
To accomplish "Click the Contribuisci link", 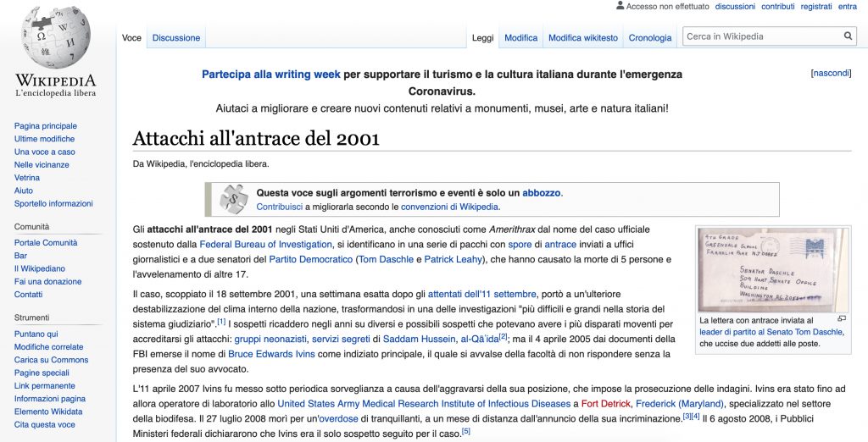I will tap(279, 207).
